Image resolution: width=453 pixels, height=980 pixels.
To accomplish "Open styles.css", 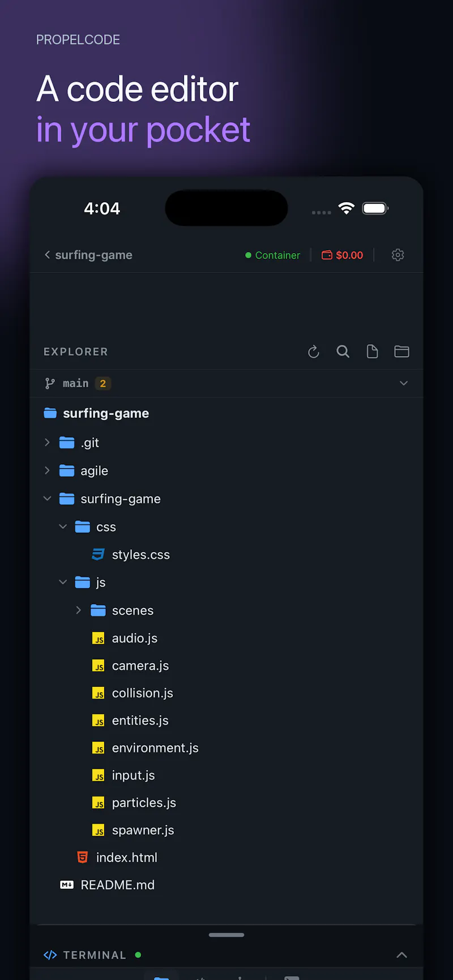I will coord(141,555).
